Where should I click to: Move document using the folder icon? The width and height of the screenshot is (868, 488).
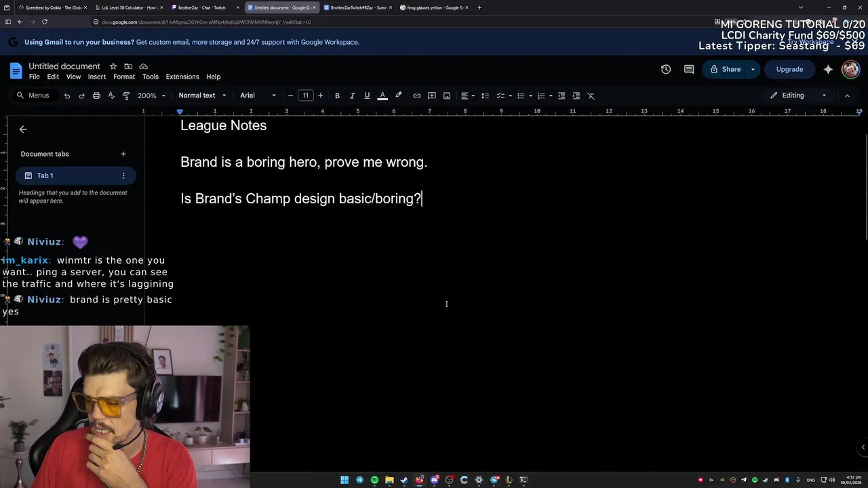click(x=128, y=66)
